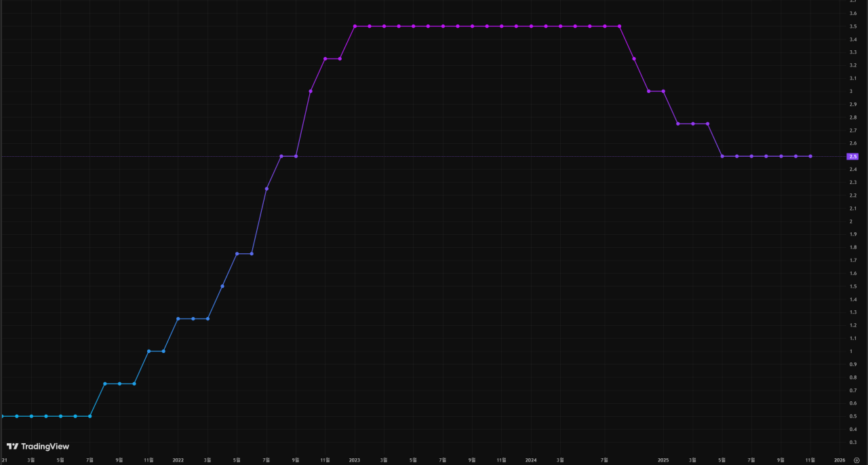This screenshot has height=465, width=868.
Task: Click the 2023 label on time axis
Action: pos(355,460)
